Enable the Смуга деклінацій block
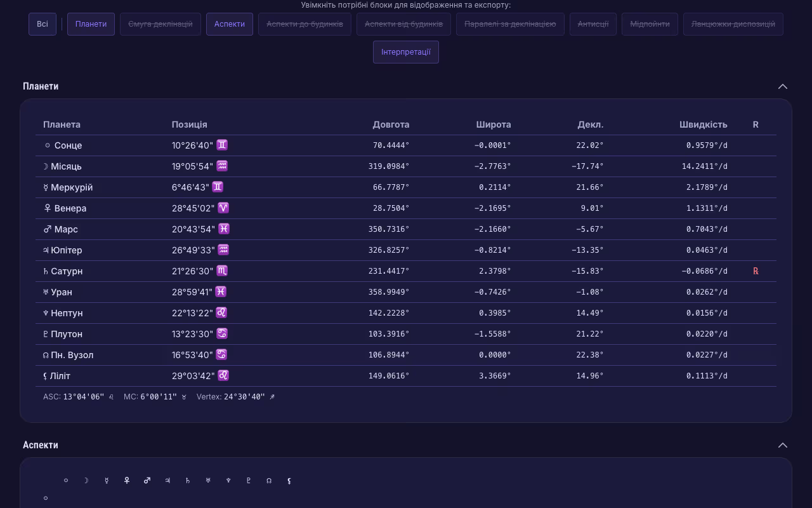812x508 pixels. tap(160, 24)
